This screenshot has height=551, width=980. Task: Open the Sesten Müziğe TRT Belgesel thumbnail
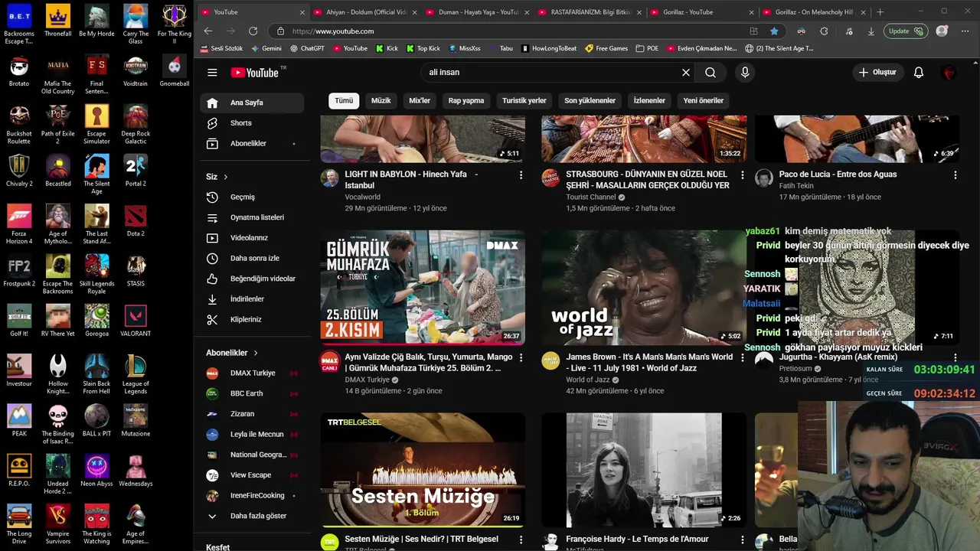423,470
